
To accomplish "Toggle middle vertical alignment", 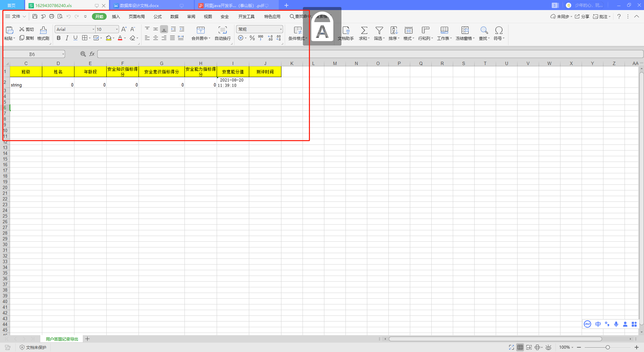I will point(156,30).
